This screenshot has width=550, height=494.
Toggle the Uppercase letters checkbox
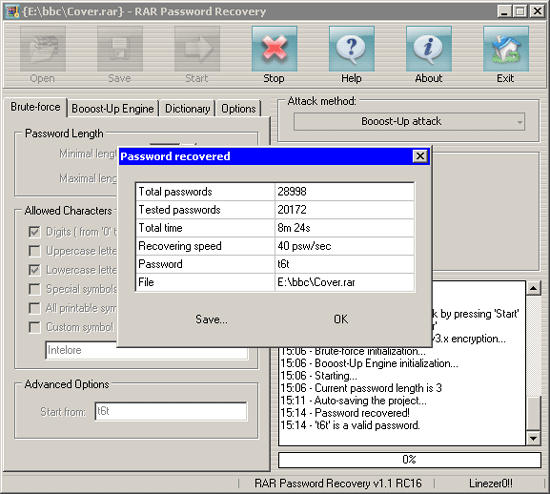(34, 251)
